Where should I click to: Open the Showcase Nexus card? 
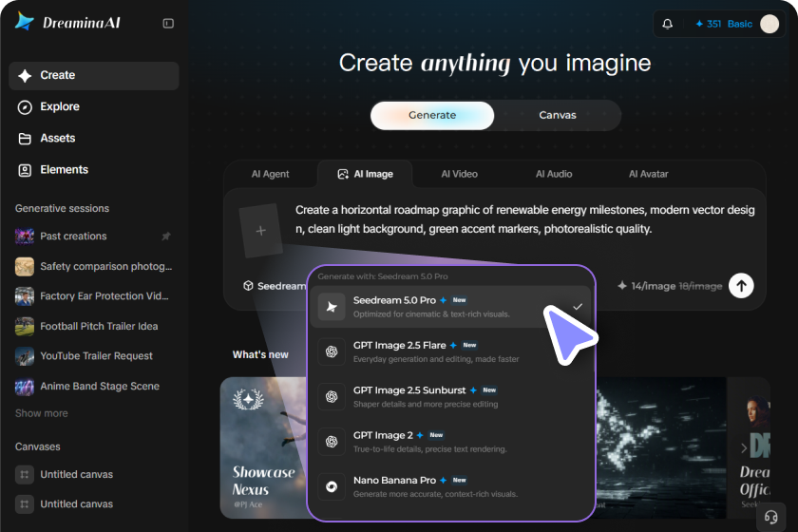click(263, 448)
